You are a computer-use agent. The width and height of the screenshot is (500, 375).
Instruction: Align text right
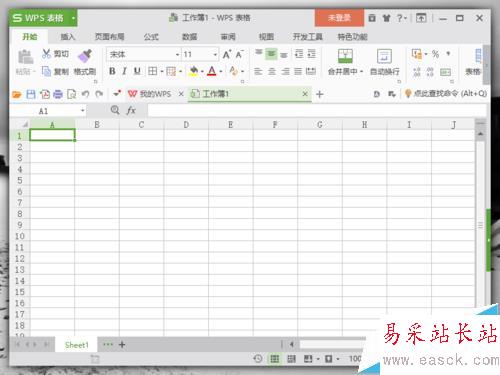pos(285,71)
